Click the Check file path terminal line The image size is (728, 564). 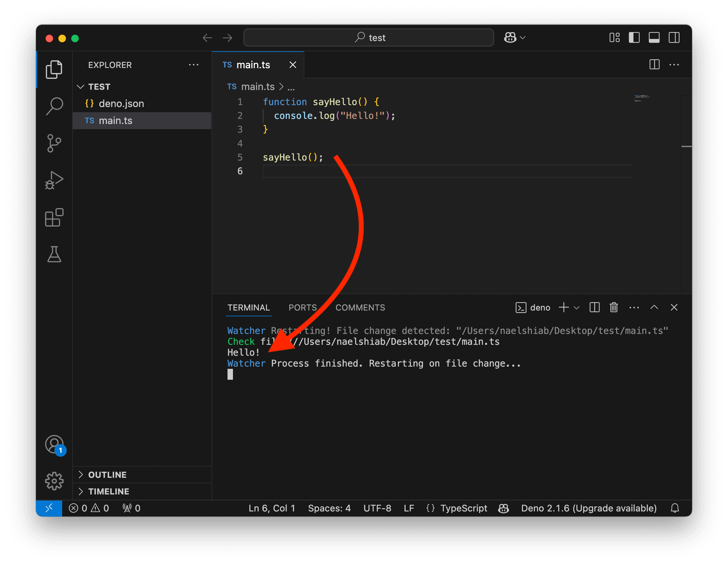coord(363,342)
